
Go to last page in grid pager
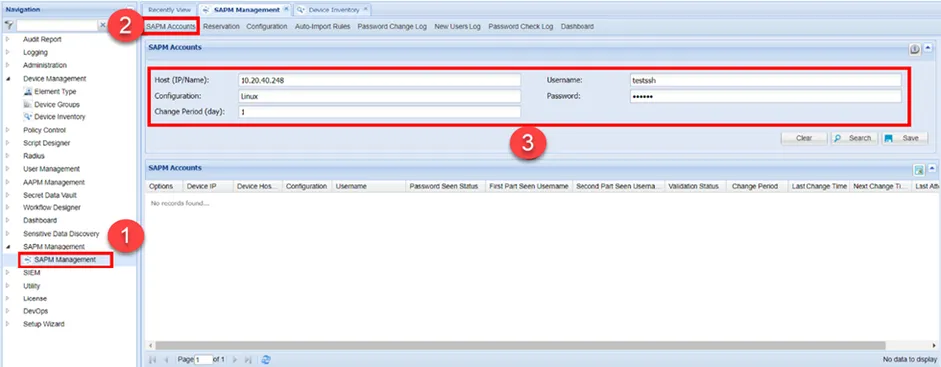(x=248, y=360)
